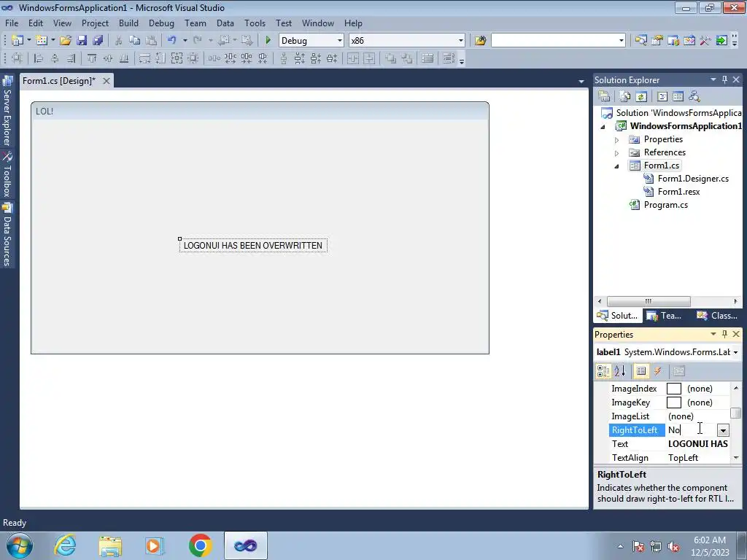Collapse the Form1.cs node
The height and width of the screenshot is (560, 747).
(x=616, y=166)
